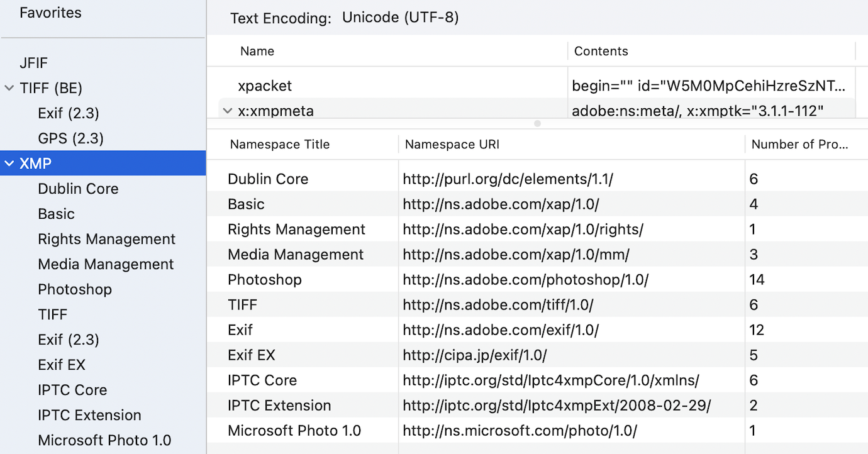
Task: Sort by Namespace URI column header
Action: (x=452, y=144)
